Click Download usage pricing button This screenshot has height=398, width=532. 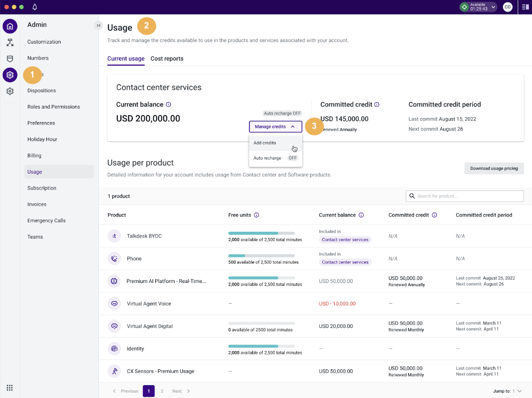click(494, 168)
